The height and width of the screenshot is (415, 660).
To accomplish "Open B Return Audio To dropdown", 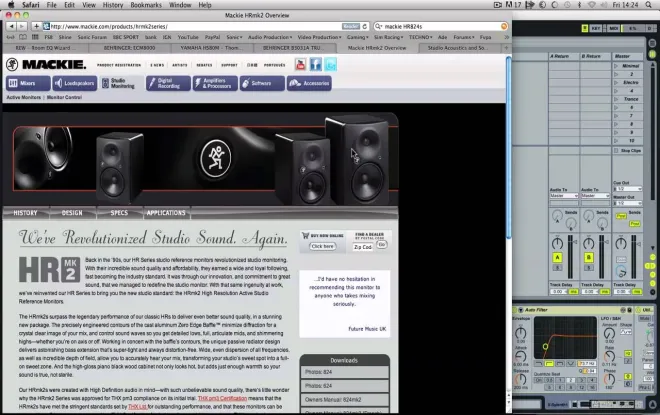I will 595,196.
